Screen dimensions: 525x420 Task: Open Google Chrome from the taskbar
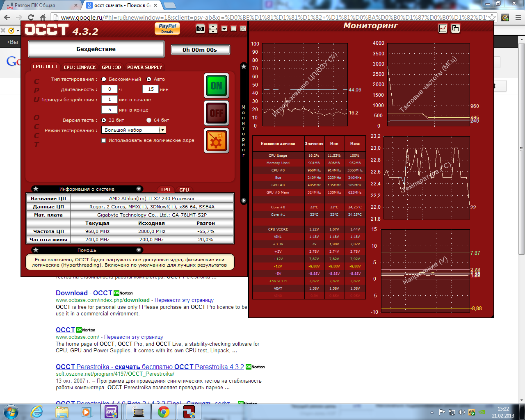[164, 412]
